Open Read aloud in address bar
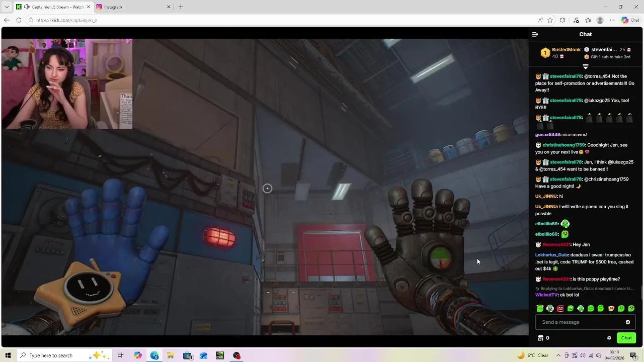 coord(541,20)
